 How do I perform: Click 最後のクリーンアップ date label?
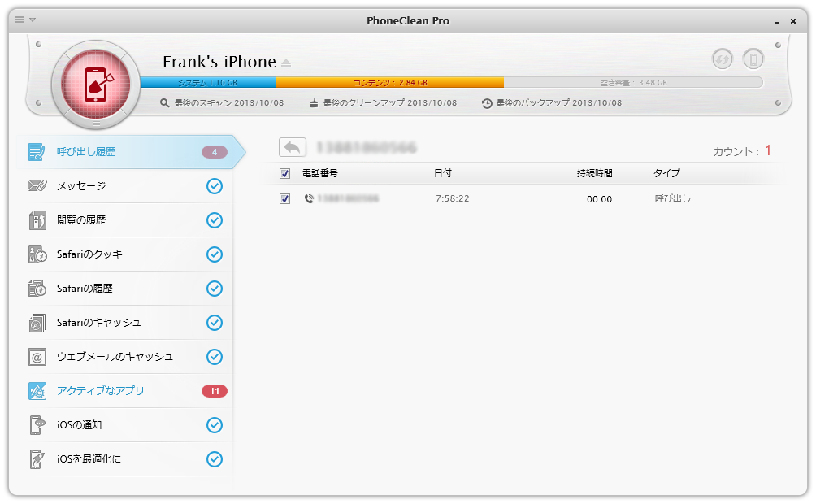(390, 103)
